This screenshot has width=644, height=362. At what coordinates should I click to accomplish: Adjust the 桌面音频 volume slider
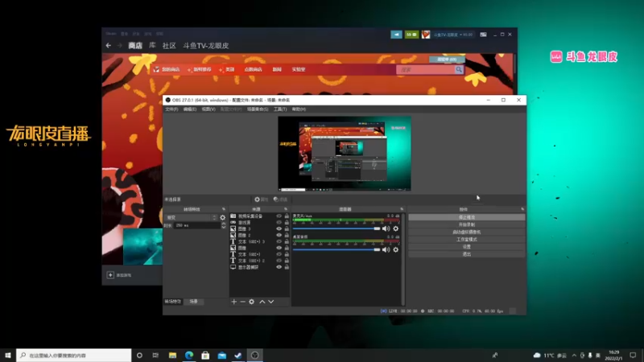click(336, 249)
